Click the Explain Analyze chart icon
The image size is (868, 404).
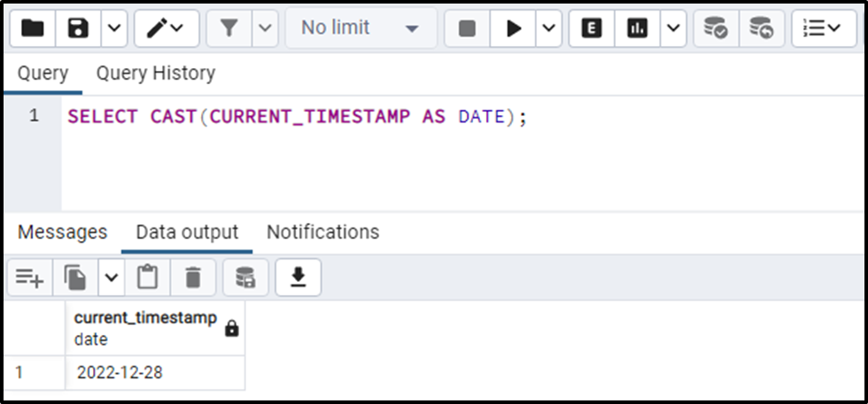coord(638,28)
